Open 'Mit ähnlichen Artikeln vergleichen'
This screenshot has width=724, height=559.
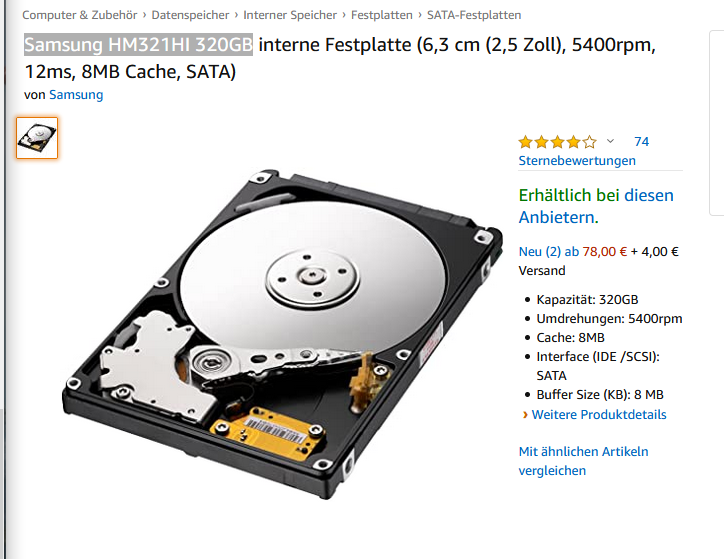tap(583, 461)
